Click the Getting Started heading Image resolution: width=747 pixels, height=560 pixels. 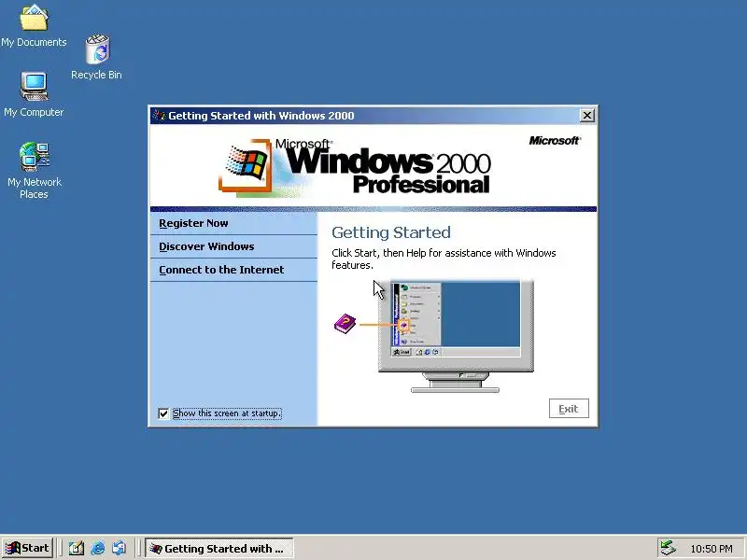click(x=391, y=232)
